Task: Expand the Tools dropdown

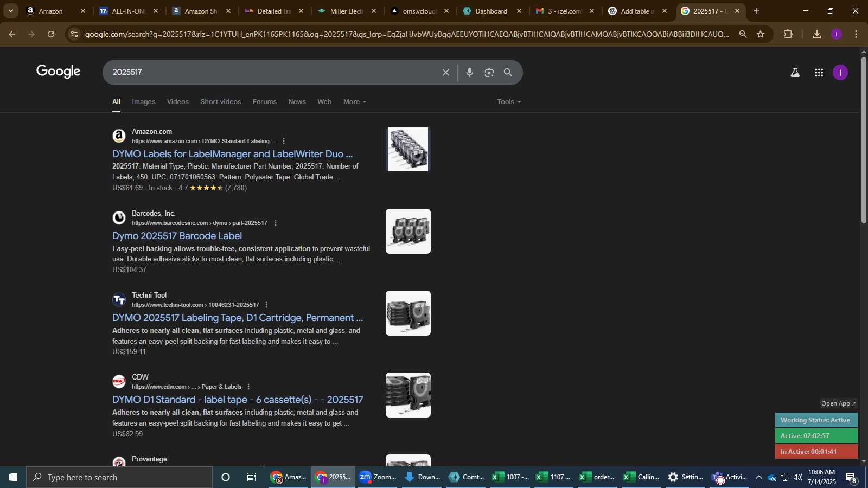Action: click(x=509, y=102)
